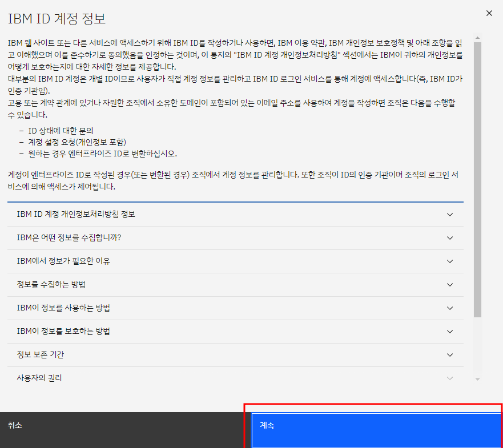This screenshot has height=448, width=503.
Task: Open chevron for "정보를 수집하는 방법" section
Action: click(x=450, y=284)
